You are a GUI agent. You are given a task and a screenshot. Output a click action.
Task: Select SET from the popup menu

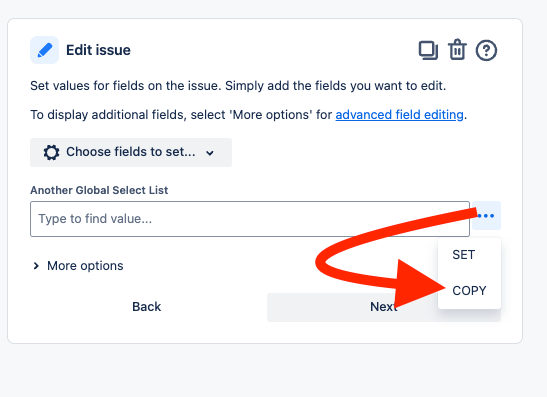click(x=464, y=255)
